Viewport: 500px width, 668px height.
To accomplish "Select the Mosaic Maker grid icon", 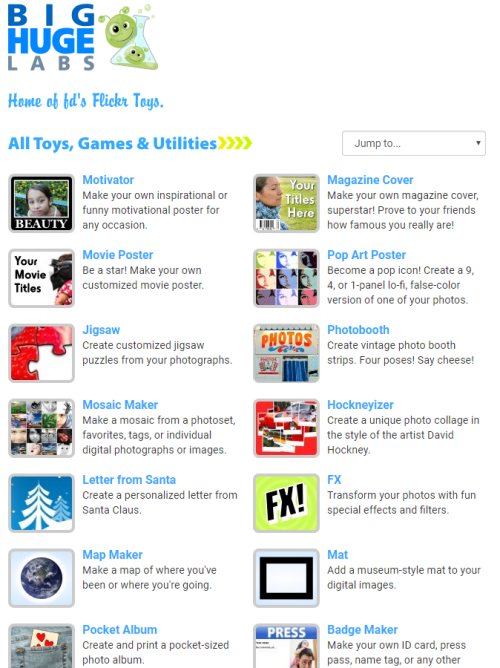I will point(41,428).
